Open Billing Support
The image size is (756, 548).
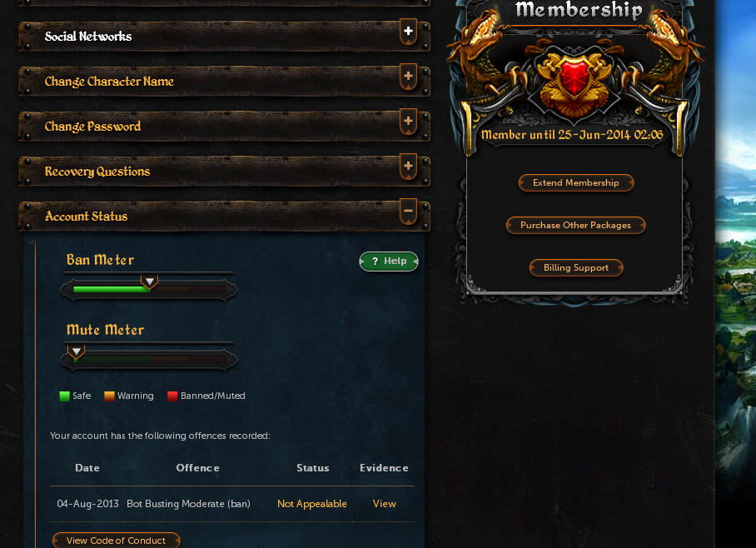tap(576, 267)
